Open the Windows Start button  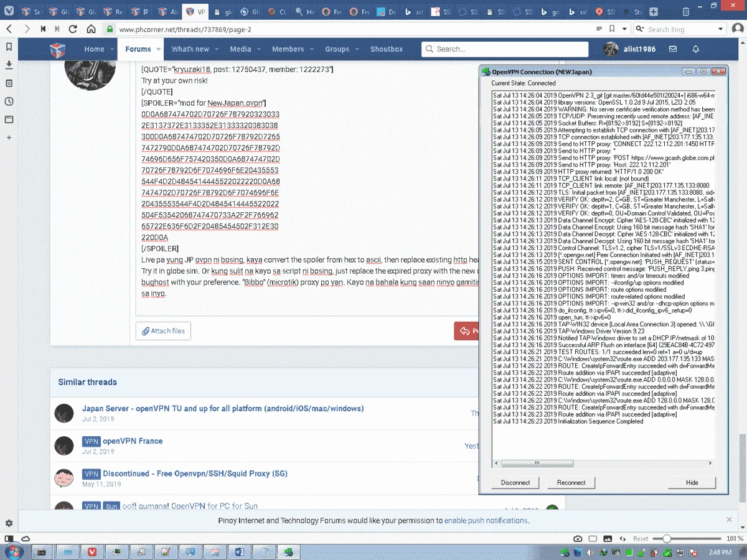[14, 551]
